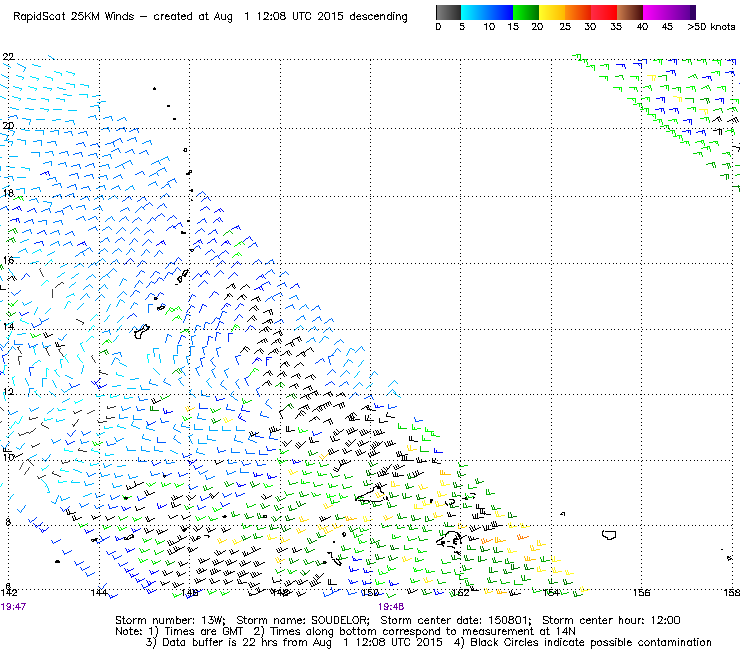Click the purple '19:48' time stamp

[x=391, y=607]
